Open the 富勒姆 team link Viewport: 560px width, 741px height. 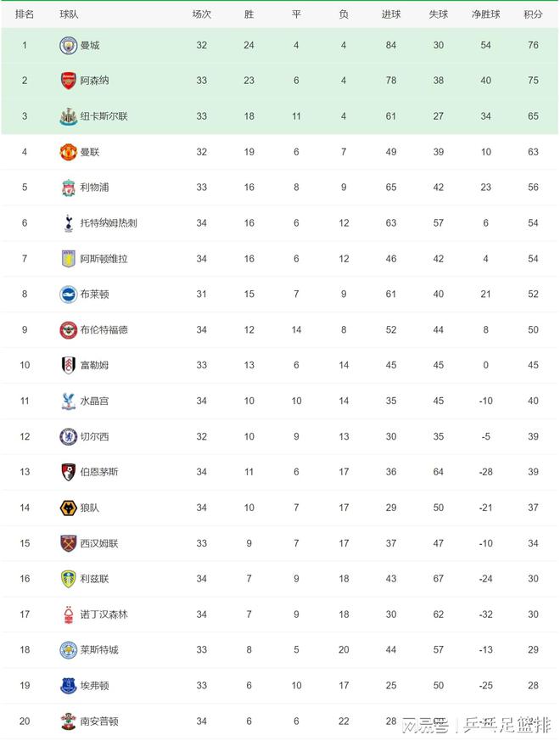click(94, 365)
